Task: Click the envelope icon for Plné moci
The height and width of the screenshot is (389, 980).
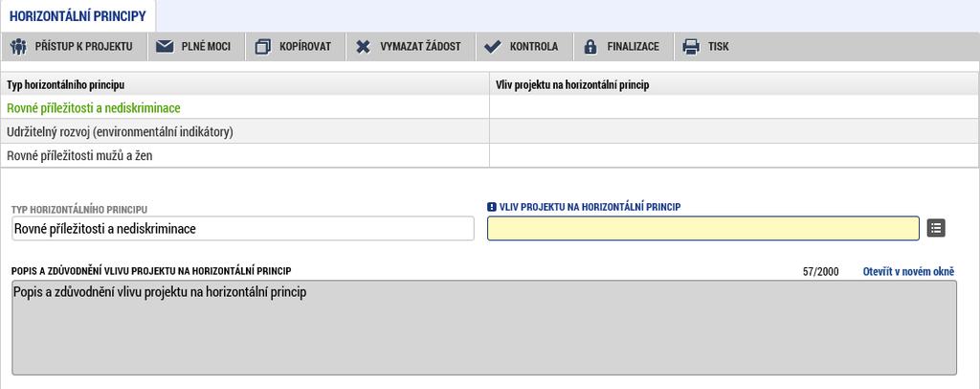Action: pos(165,47)
